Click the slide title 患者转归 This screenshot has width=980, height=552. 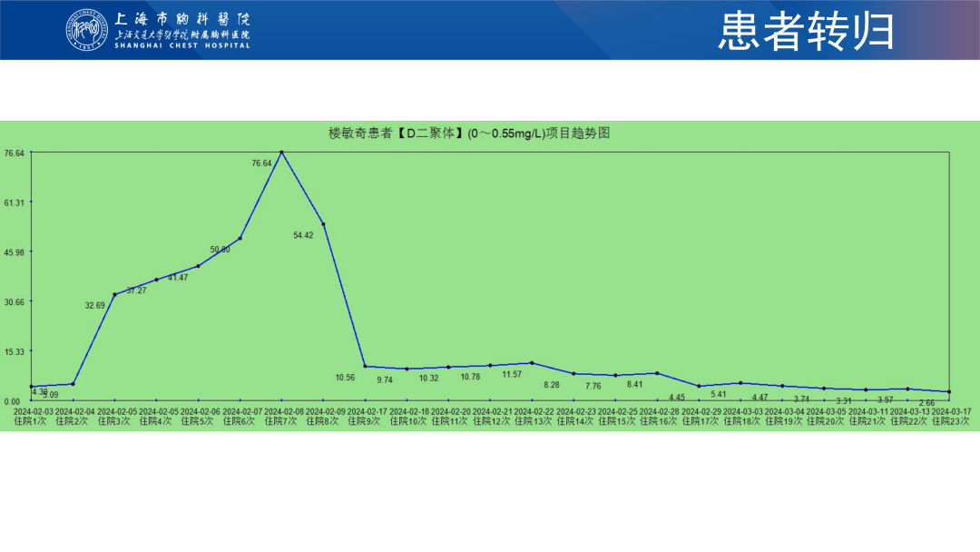click(807, 31)
